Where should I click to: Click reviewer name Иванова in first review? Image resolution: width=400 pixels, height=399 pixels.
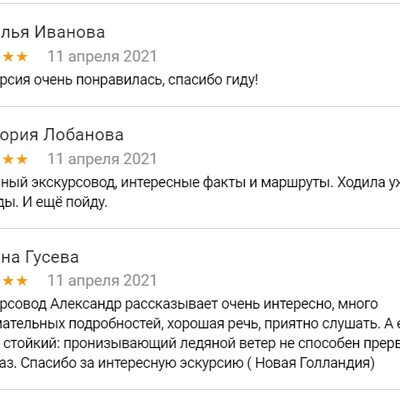tap(70, 33)
